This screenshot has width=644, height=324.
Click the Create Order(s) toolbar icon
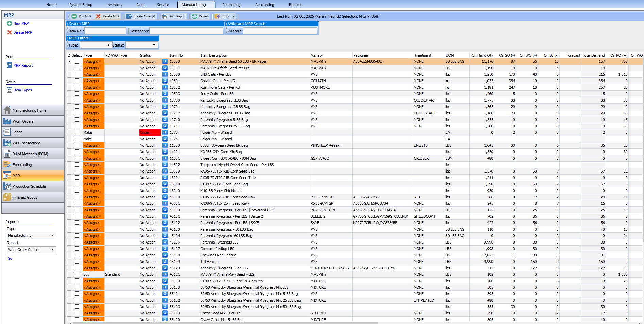coord(129,16)
